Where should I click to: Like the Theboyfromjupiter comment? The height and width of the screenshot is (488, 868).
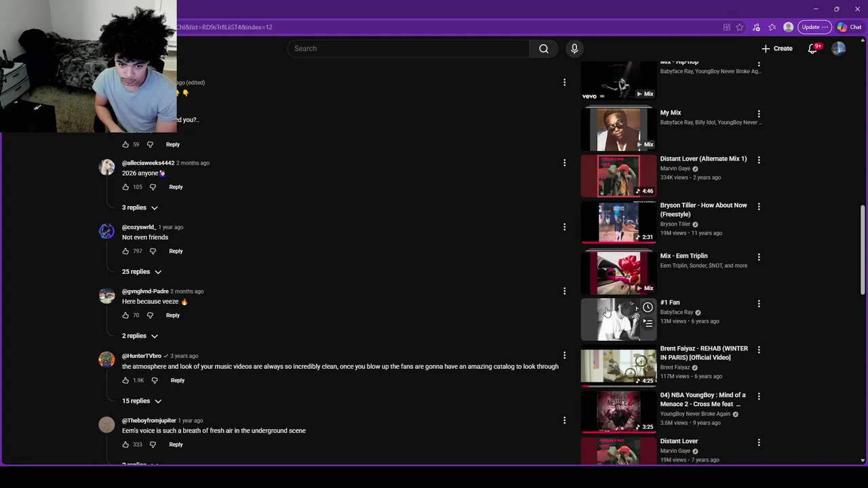point(125,445)
